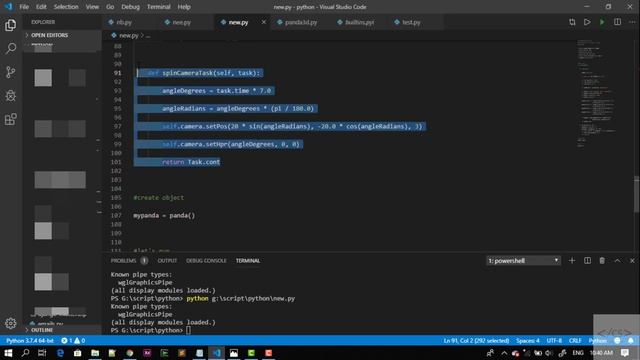Screen dimensions: 640x360
Task: Click the Ln 91, Col 2 cursor position
Action: coord(476,340)
